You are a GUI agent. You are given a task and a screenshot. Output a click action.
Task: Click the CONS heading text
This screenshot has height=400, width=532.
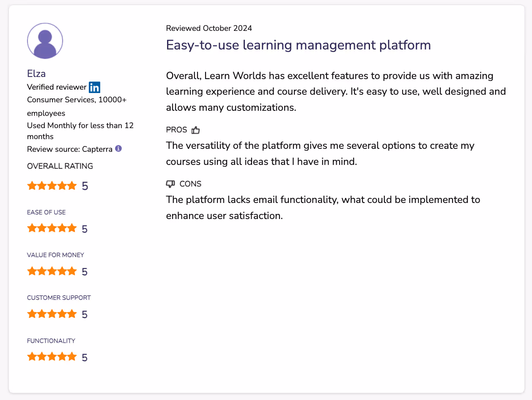[191, 184]
